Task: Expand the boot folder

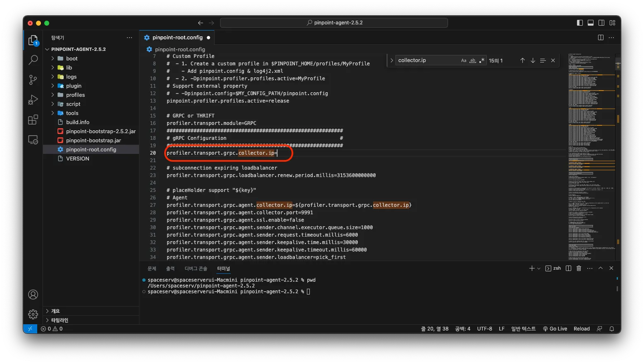Action: tap(72, 59)
